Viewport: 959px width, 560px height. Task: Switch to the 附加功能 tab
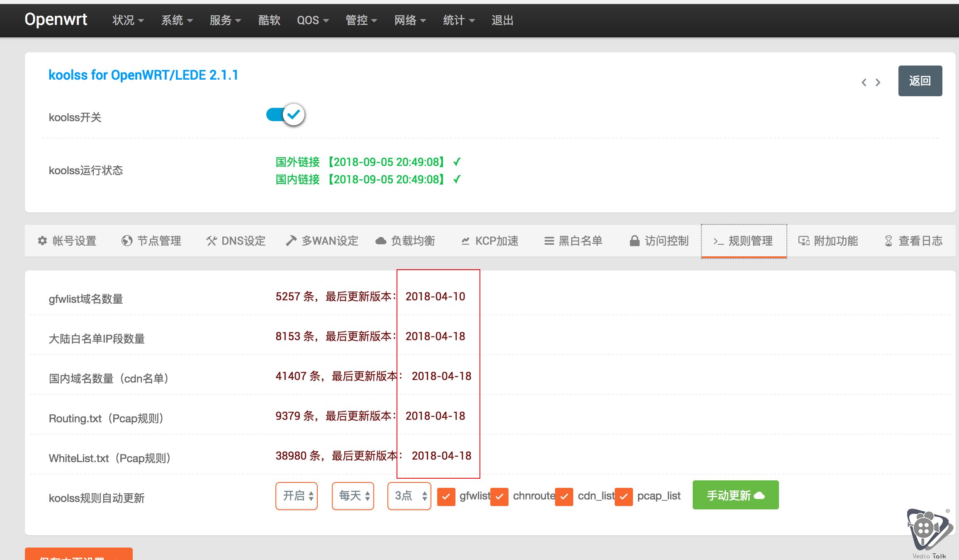point(828,241)
